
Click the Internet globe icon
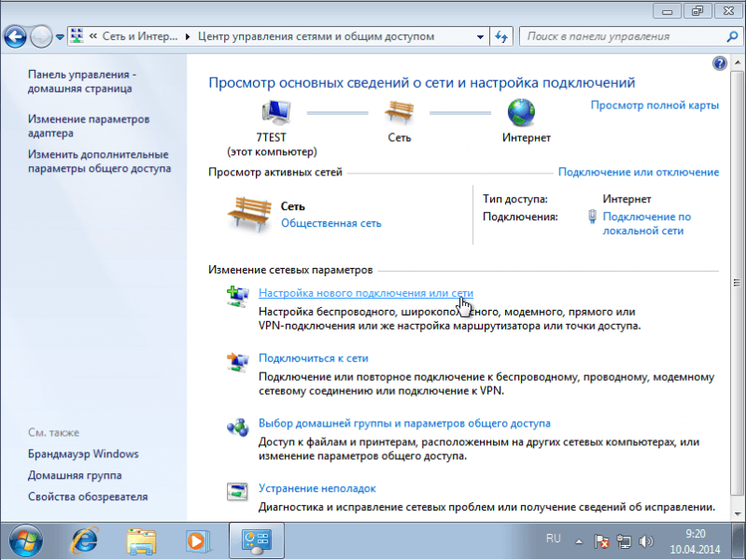pyautogui.click(x=520, y=114)
